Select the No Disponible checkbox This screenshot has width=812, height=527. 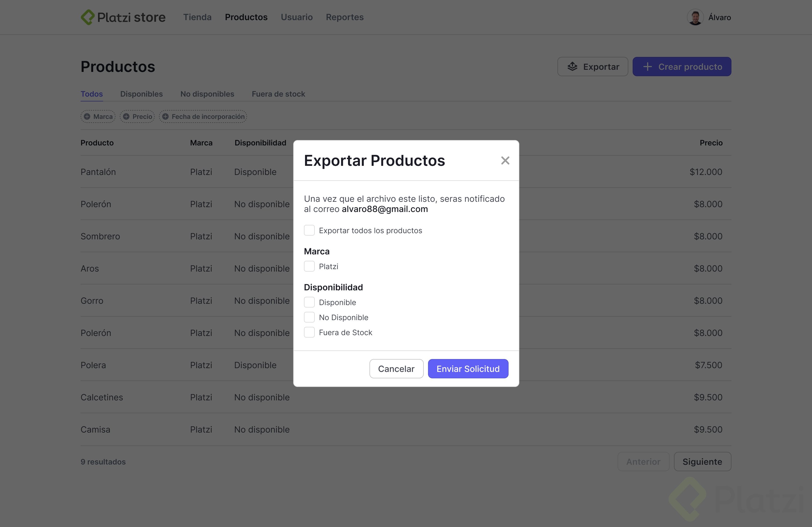[x=309, y=317]
